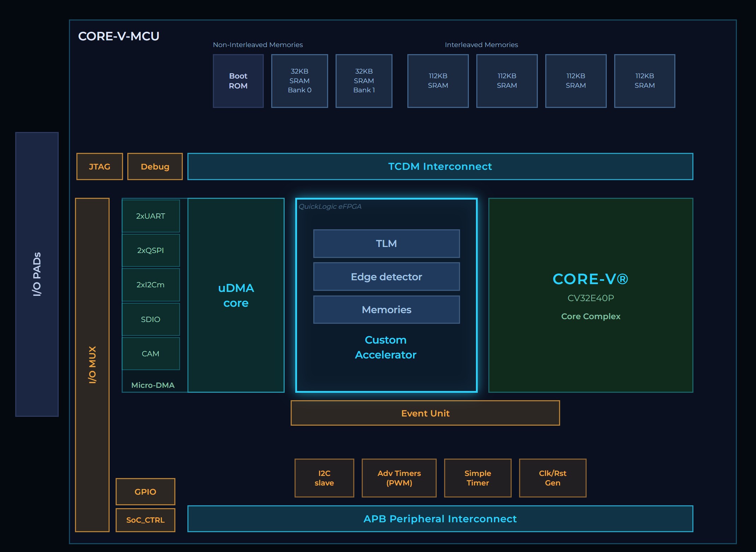Click the 32KB SRAM Bank 0 block
Image resolution: width=756 pixels, height=552 pixels.
pyautogui.click(x=299, y=81)
